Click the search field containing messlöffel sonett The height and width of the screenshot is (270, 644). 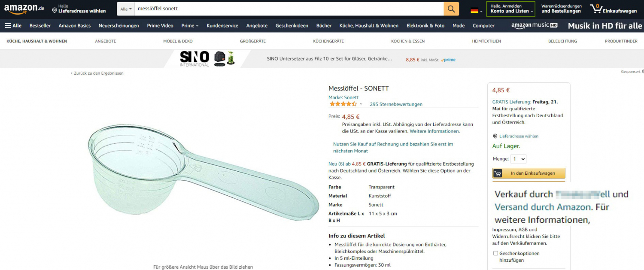[289, 9]
